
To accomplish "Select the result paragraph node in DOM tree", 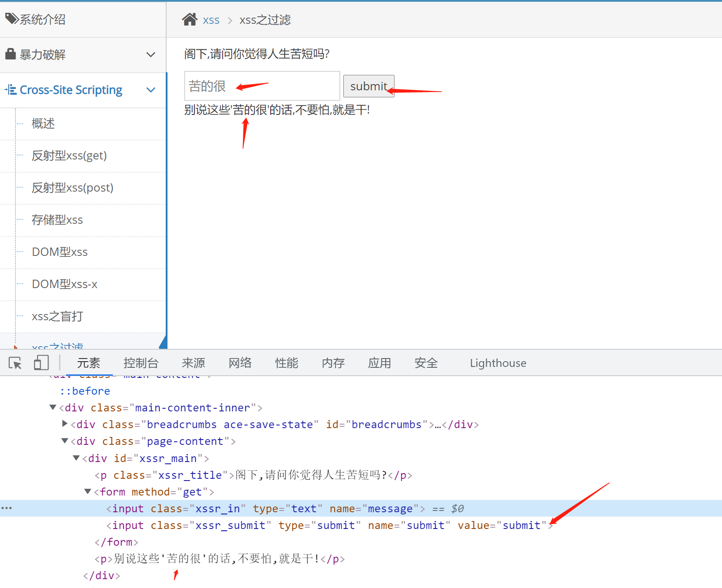I will [220, 558].
